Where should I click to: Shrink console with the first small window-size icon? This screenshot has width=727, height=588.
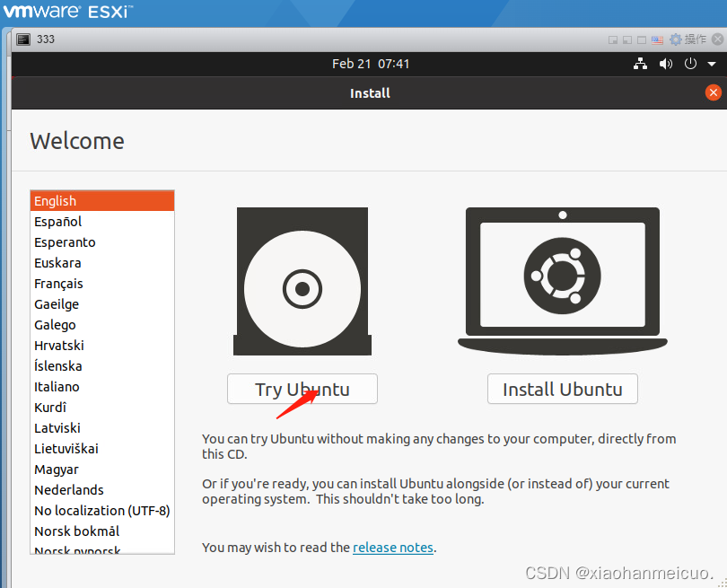pos(612,39)
